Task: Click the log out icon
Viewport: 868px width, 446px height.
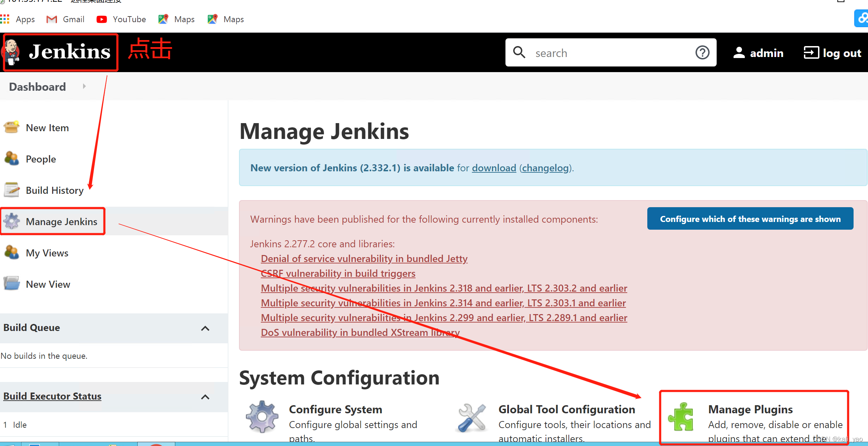Action: (x=811, y=53)
